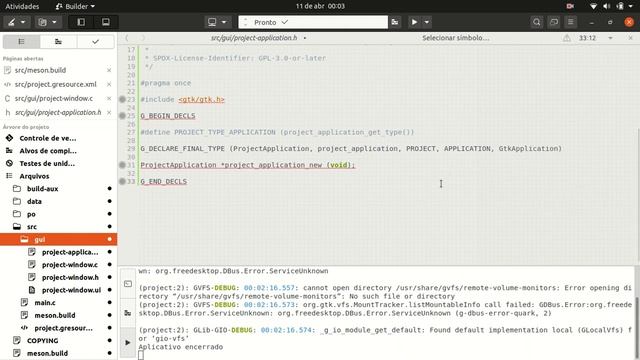Open the new document menu icon
The height and width of the screenshot is (360, 640).
tap(42, 22)
